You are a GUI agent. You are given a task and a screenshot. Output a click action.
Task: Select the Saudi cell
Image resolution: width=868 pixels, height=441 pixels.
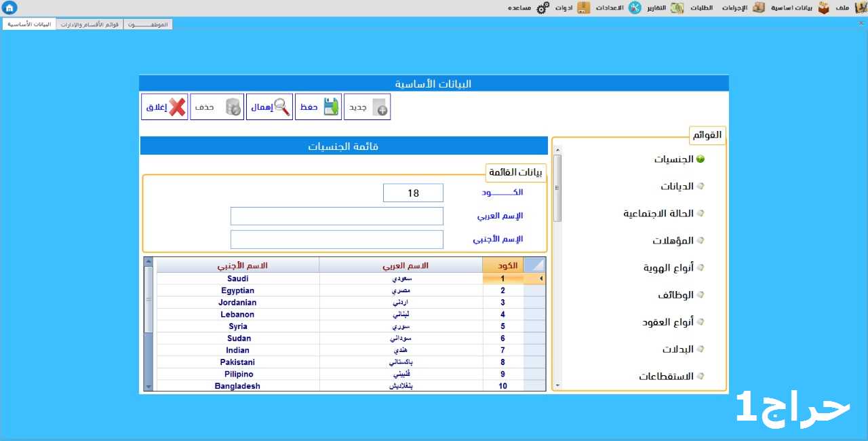pyautogui.click(x=238, y=279)
